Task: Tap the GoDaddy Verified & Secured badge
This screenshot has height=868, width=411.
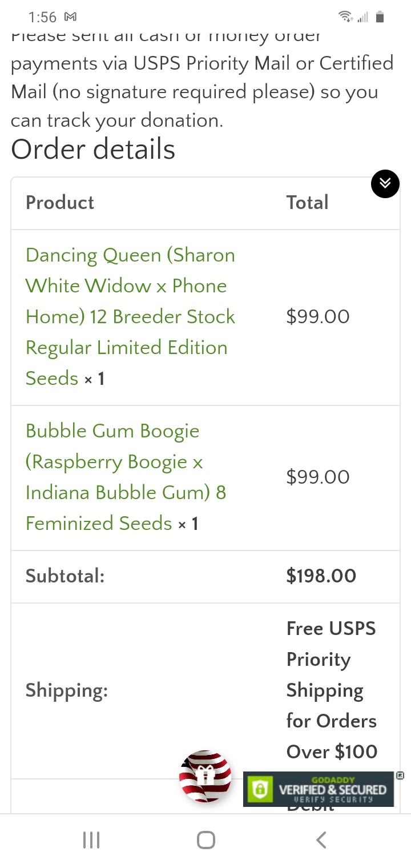Action: click(x=319, y=789)
